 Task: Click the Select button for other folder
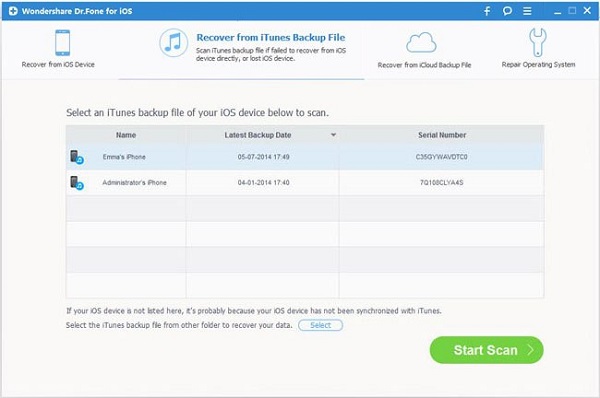coord(320,325)
